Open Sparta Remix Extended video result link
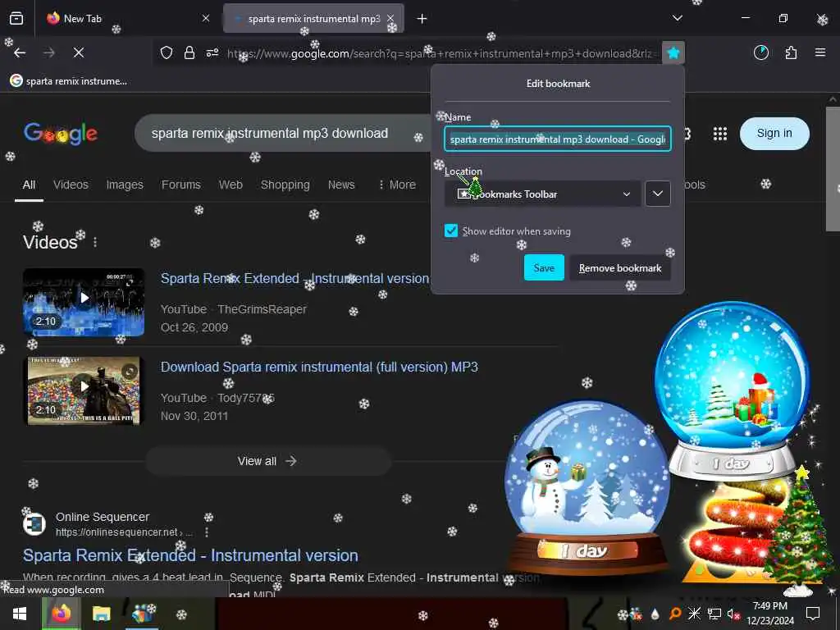This screenshot has width=840, height=630. (x=294, y=279)
